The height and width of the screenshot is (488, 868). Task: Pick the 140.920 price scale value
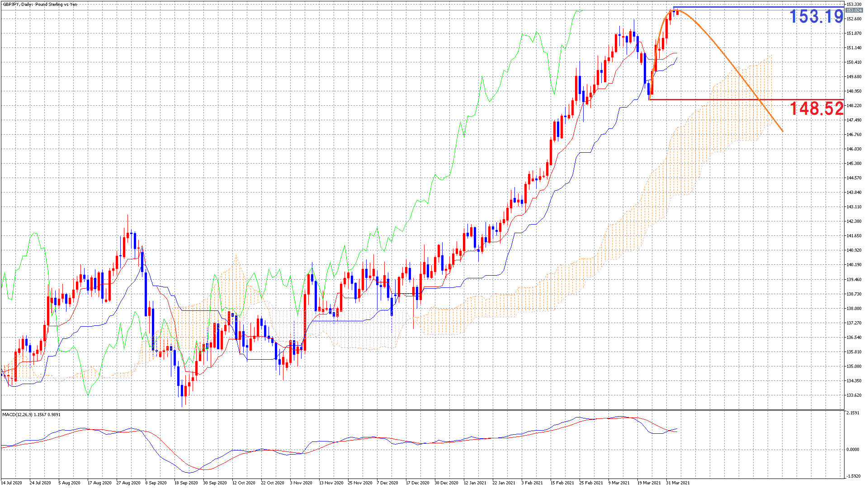[x=854, y=250]
